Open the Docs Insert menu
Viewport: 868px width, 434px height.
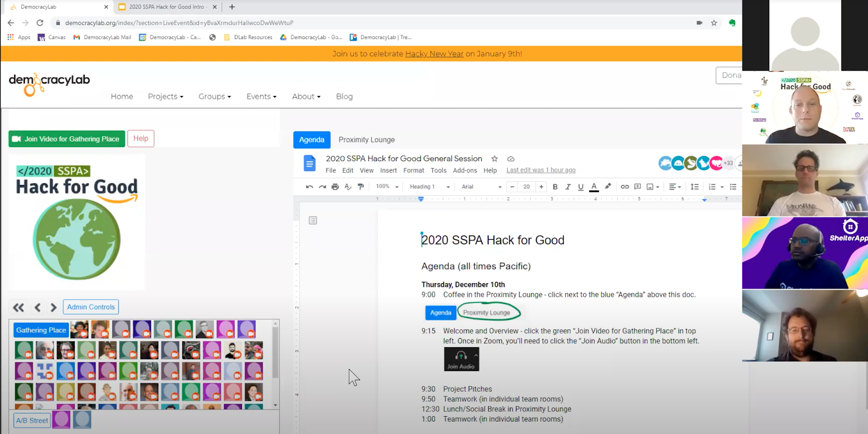click(x=388, y=170)
